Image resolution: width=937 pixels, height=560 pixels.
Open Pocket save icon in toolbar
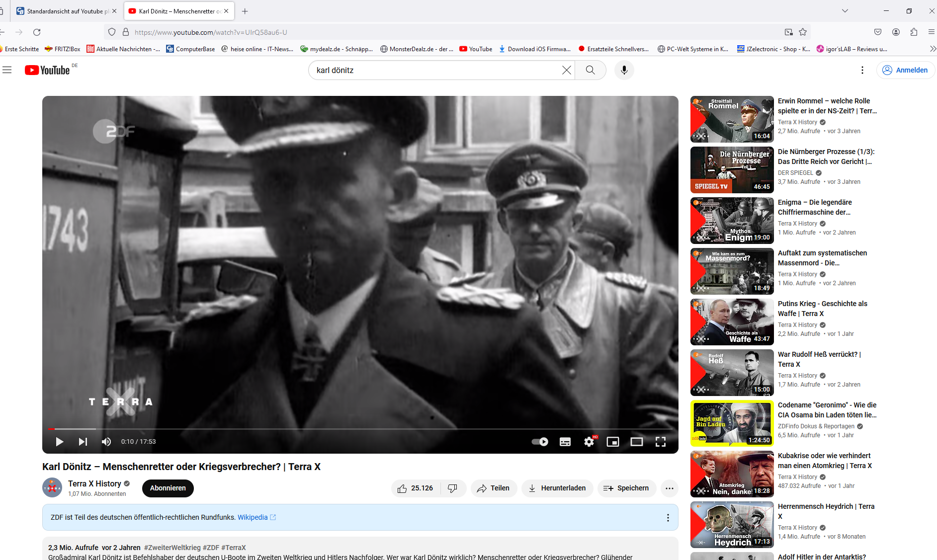[x=878, y=32]
